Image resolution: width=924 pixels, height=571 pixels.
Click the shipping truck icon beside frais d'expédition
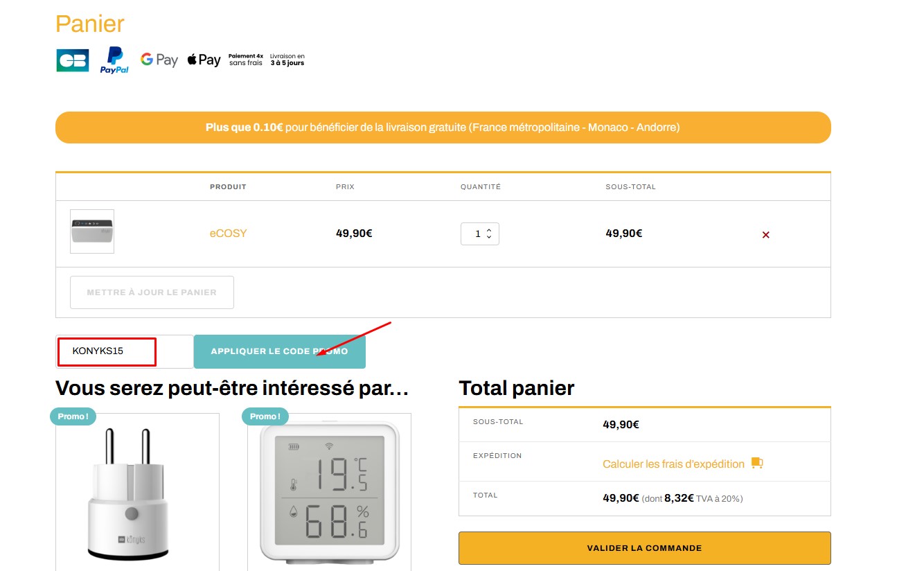[x=756, y=462]
